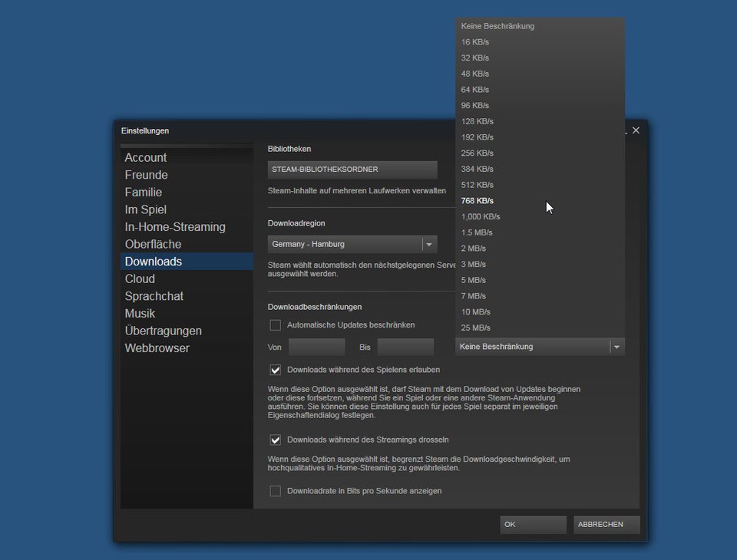Click the ABBRECHEN button
This screenshot has width=737, height=560.
(606, 525)
